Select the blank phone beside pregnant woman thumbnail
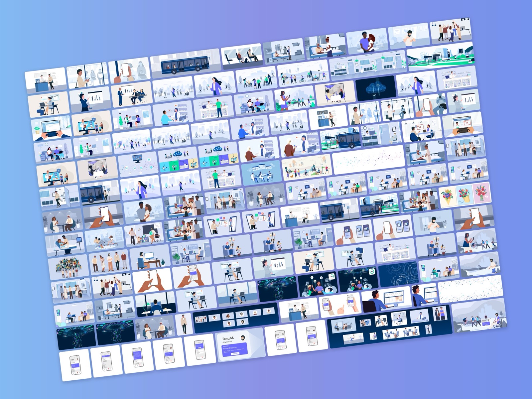 pos(129,71)
